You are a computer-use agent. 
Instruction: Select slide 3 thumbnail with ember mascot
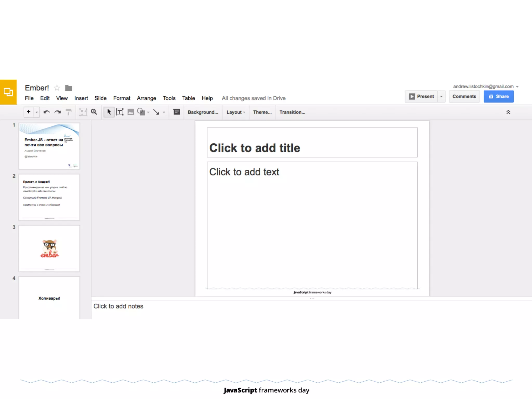coord(49,248)
